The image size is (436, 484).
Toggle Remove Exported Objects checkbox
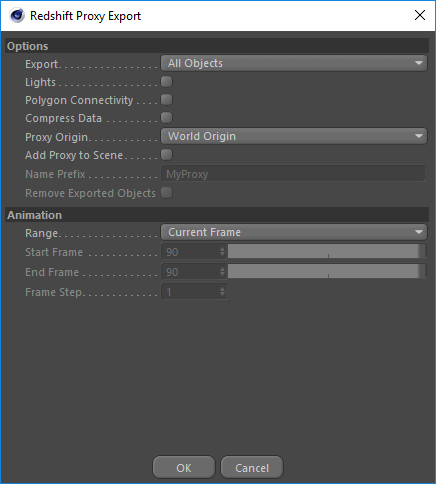coord(166,193)
